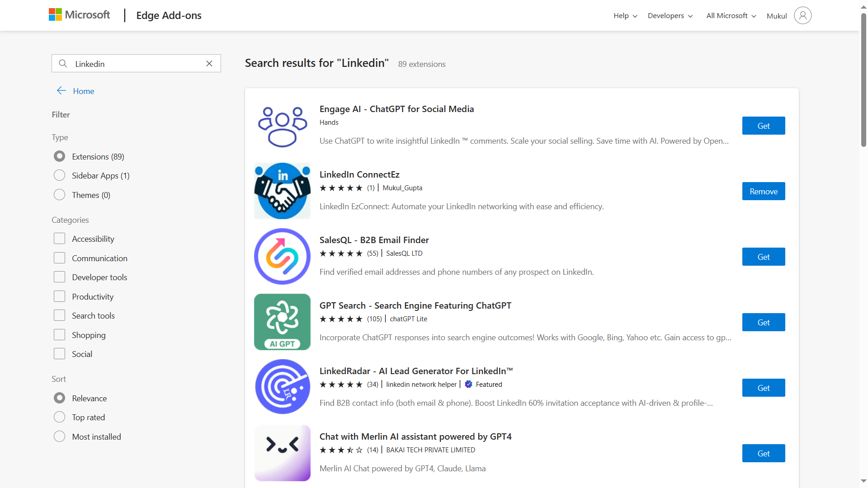Open LinkedRadar AI Lead Generator title

pos(416,371)
